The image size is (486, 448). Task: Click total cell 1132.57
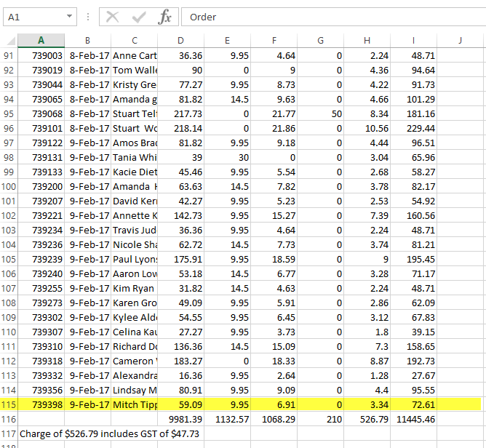227,419
